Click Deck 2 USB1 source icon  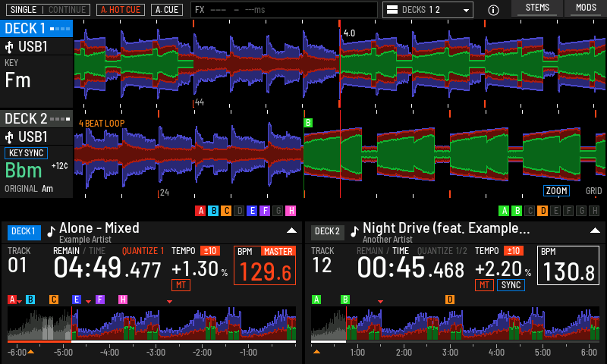point(9,137)
